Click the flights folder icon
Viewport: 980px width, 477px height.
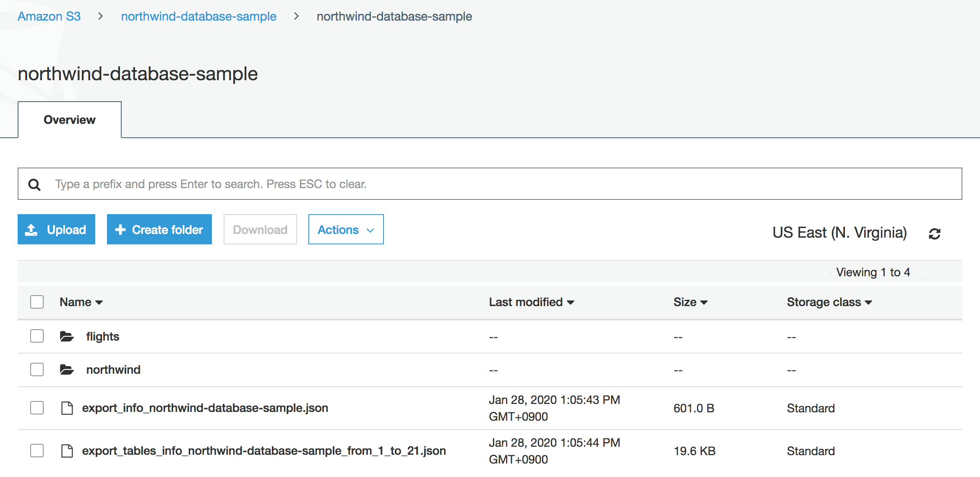(67, 336)
